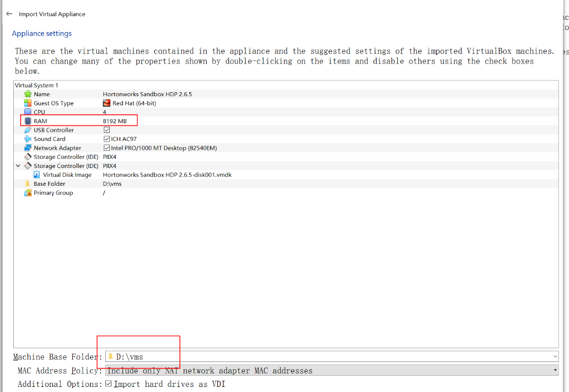Click the Sound Card speaker icon
Screen dimensions: 569x392
point(27,139)
